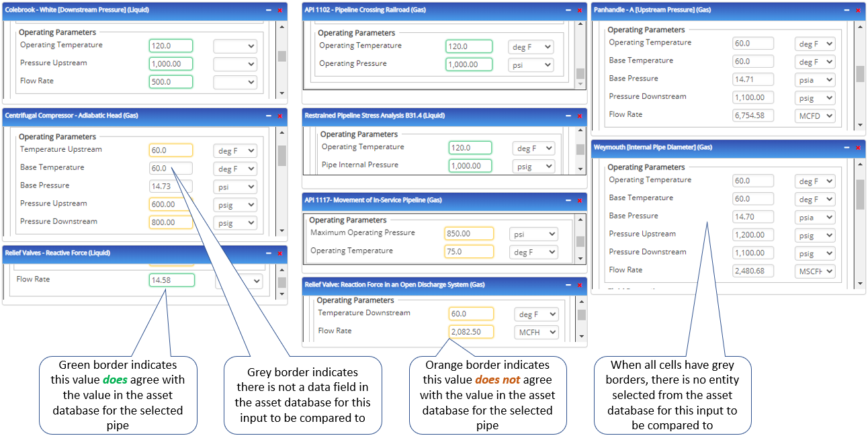Open the MSCFH units dropdown in Weymouth
868x438 pixels.
815,271
